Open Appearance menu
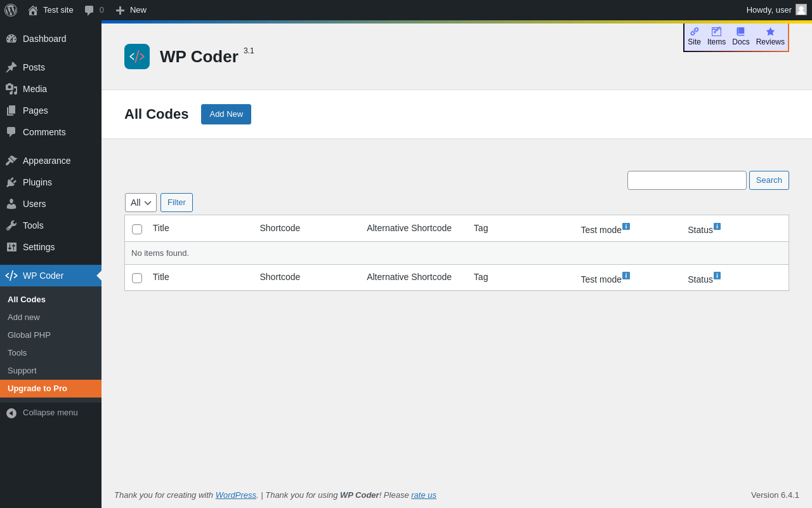The image size is (812, 508). 51,161
